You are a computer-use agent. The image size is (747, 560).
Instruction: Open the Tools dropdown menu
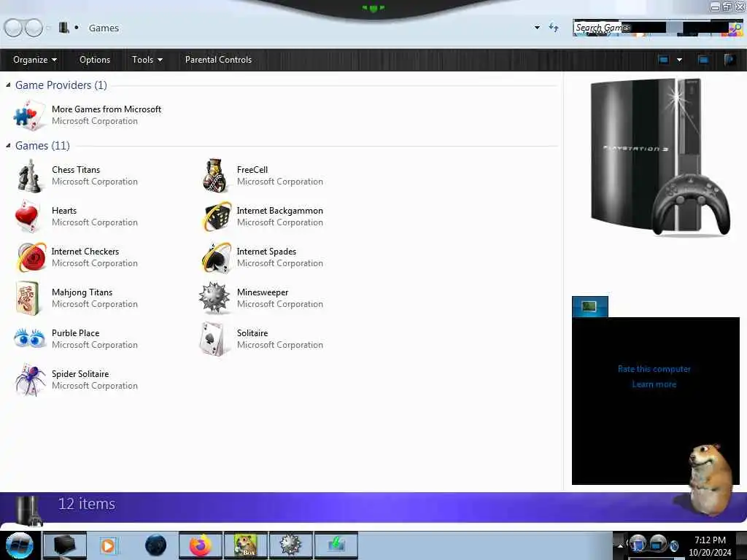147,60
